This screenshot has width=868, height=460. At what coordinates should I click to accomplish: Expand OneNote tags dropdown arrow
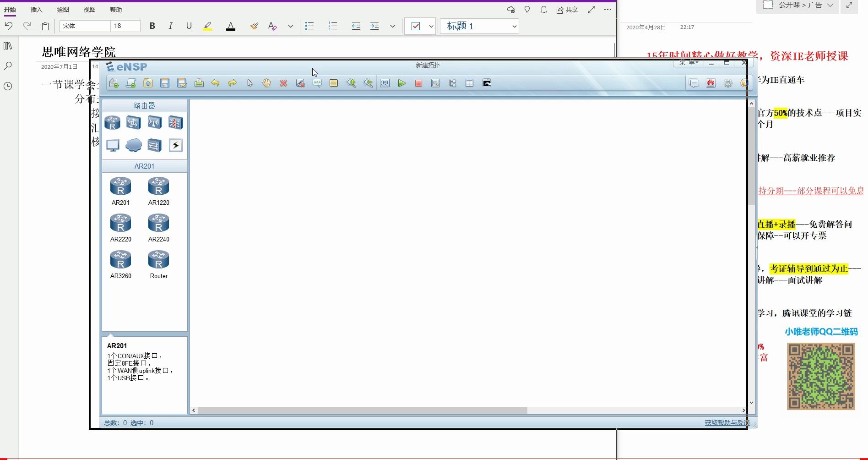pos(431,26)
